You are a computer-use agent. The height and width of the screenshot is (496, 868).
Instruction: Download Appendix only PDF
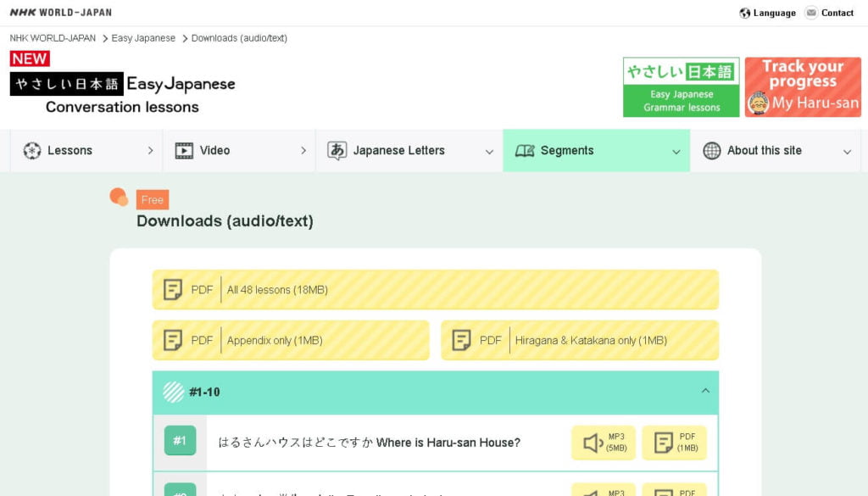tap(291, 341)
